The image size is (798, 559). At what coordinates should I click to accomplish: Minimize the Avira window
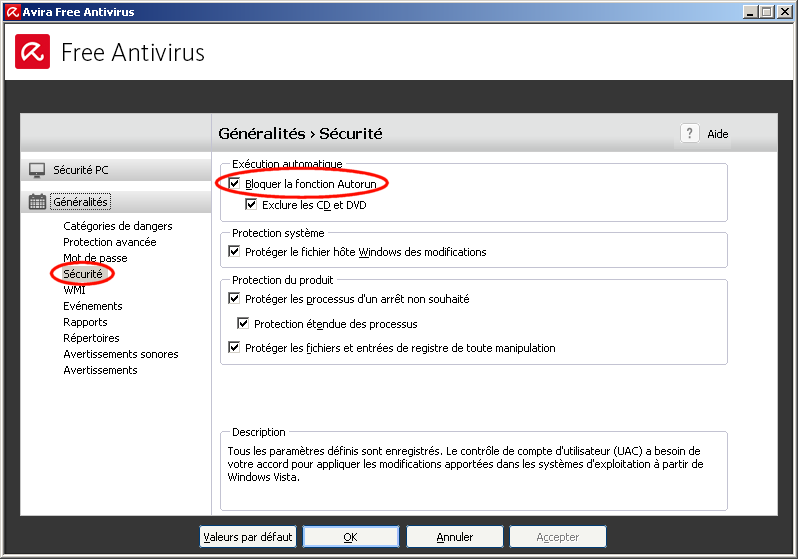tap(749, 12)
